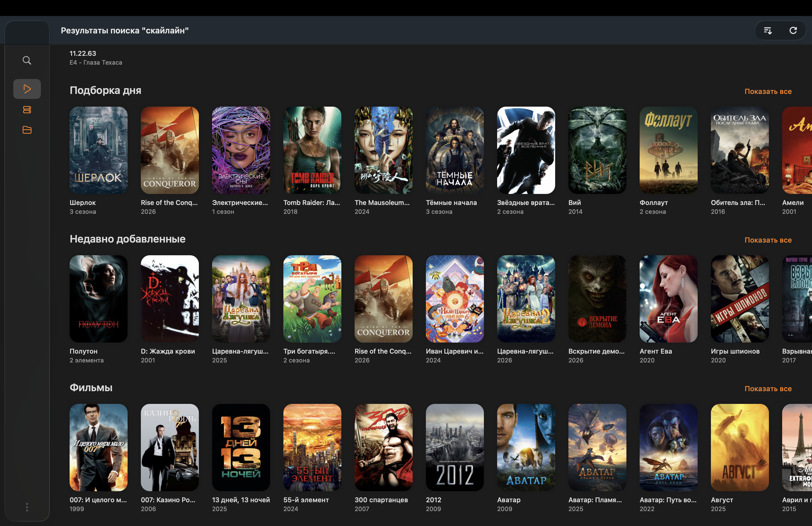Screen dimensions: 812x526
Task: Open the Август poster
Action: 740,448
